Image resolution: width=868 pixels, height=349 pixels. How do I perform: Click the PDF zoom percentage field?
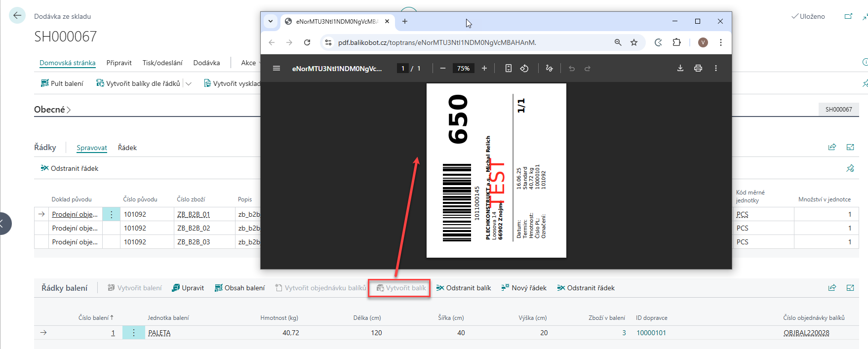[463, 68]
